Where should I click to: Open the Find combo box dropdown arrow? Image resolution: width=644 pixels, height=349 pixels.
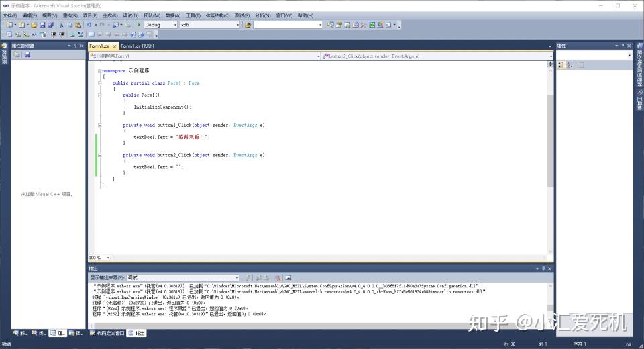[321, 25]
